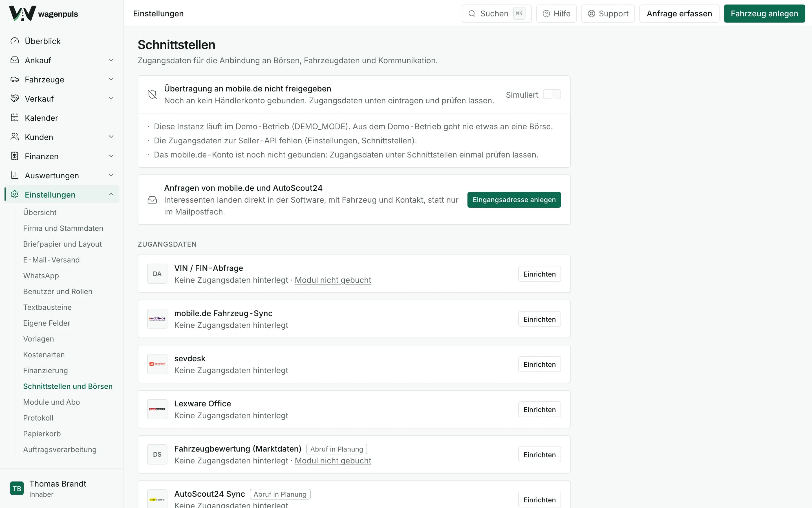Image resolution: width=812 pixels, height=508 pixels.
Task: Open Module und Abo page
Action: click(51, 402)
